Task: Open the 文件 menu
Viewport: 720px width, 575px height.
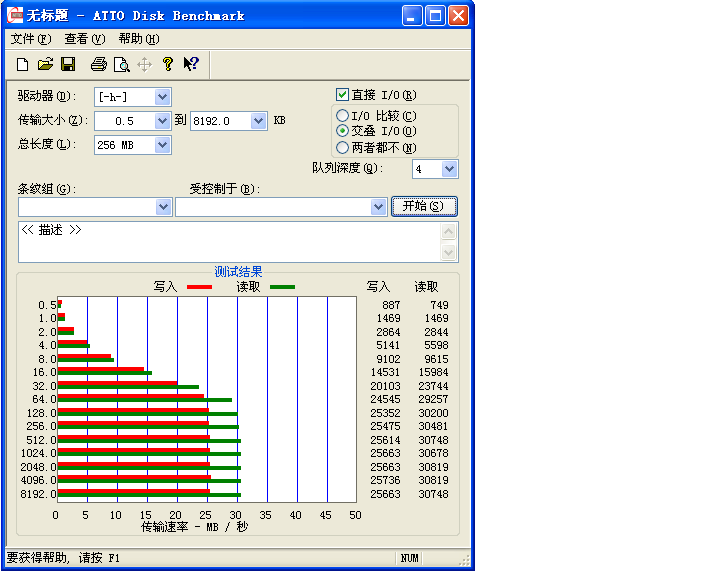Action: tap(30, 39)
